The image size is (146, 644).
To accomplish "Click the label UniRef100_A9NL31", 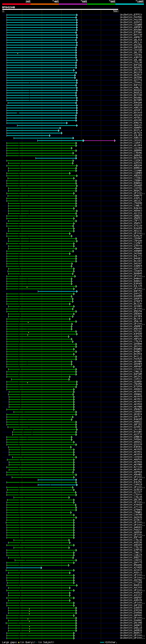I will tap(131, 88).
